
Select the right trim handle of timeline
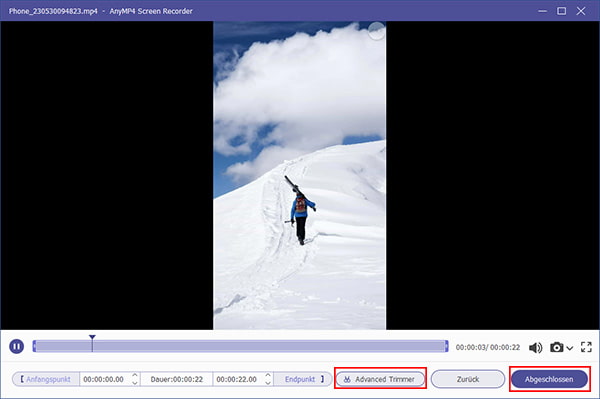[446, 346]
